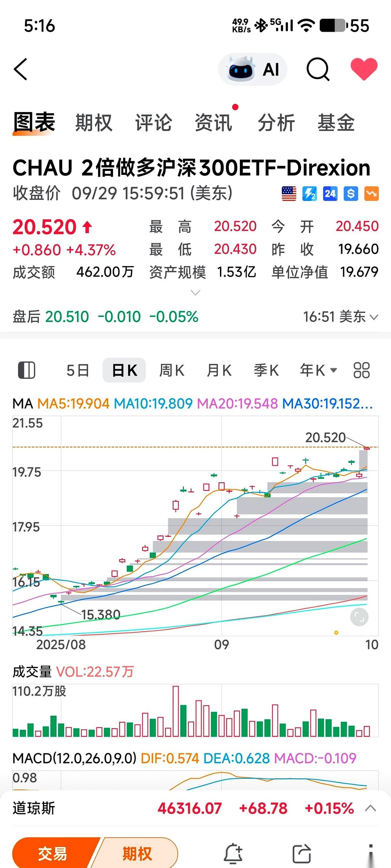Select the 周K chart period
The height and width of the screenshot is (868, 391).
[172, 370]
